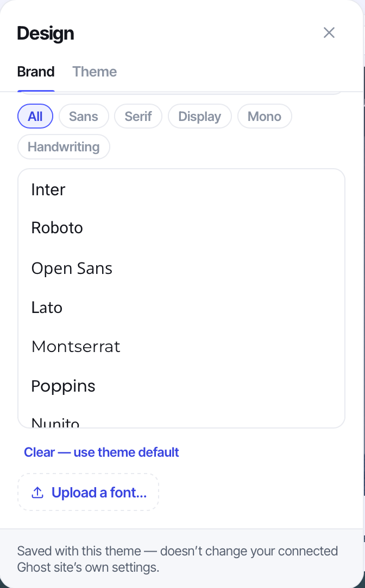Toggle the All font filter chip
This screenshot has width=365, height=588.
35,116
